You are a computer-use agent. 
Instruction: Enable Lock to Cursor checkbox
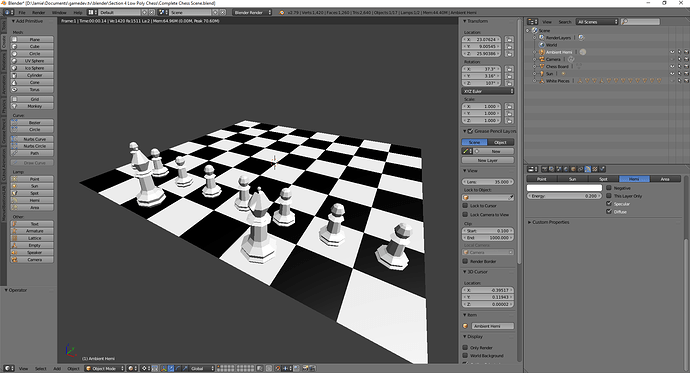tap(465, 205)
